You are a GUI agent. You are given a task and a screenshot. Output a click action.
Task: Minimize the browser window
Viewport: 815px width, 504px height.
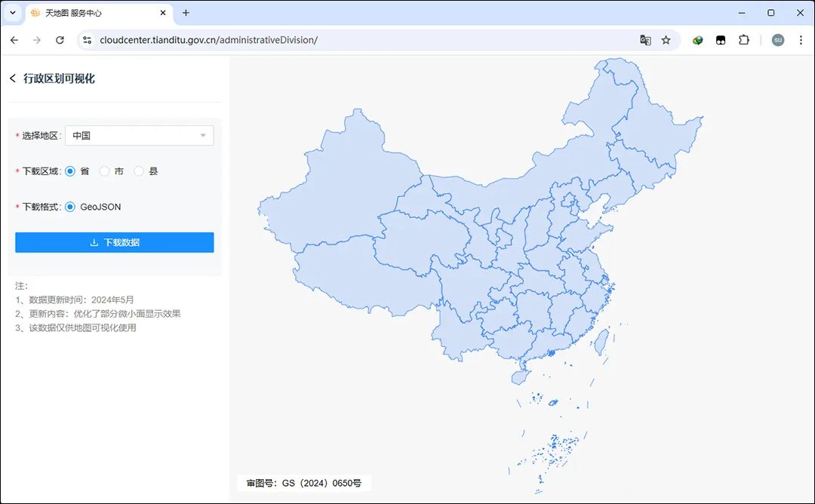742,13
